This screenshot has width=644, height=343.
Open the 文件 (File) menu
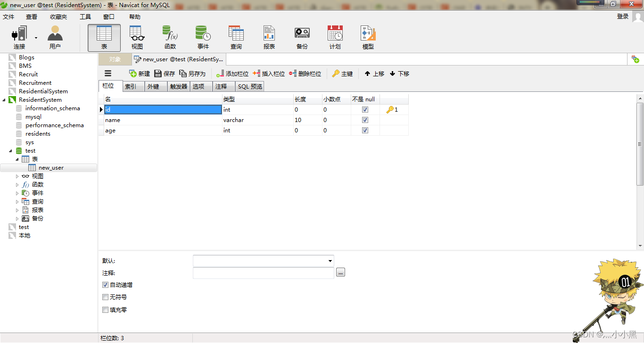pyautogui.click(x=8, y=16)
